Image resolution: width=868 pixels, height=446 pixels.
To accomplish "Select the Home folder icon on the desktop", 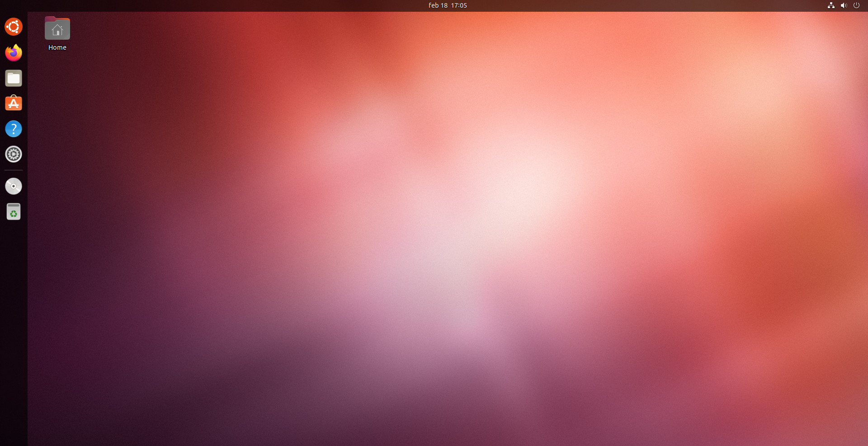I will [x=57, y=29].
